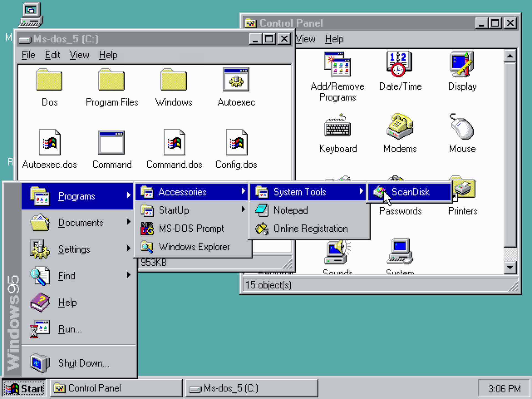Viewport: 532px width, 399px height.
Task: Choose Shut Down... from the Start menu
Action: [x=79, y=363]
